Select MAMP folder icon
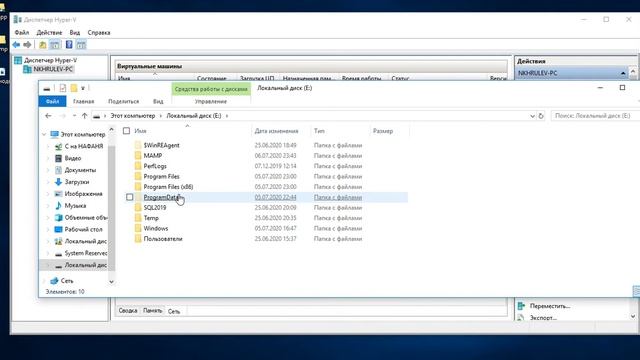Viewport: 640px width, 360px height. (138, 156)
